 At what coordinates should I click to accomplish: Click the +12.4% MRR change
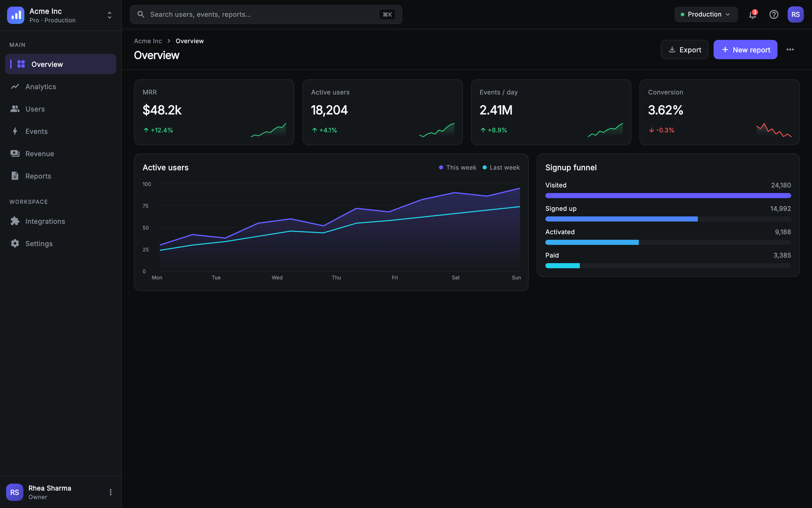point(158,130)
